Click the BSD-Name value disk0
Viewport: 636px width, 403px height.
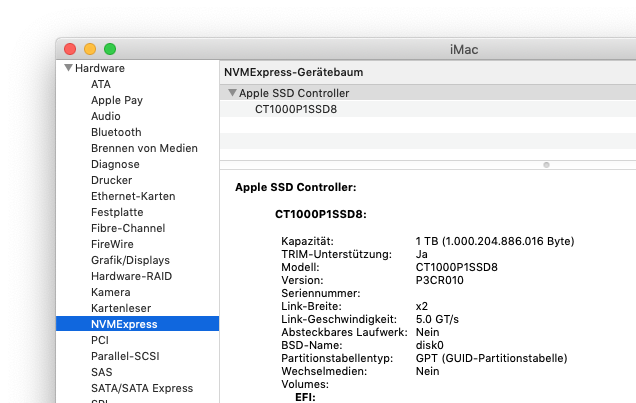pos(429,345)
